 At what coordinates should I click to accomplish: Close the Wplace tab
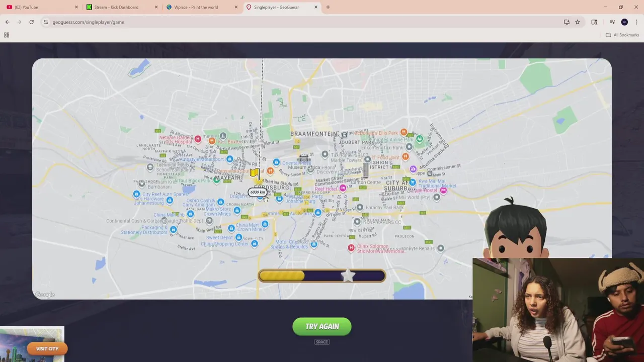pyautogui.click(x=236, y=7)
